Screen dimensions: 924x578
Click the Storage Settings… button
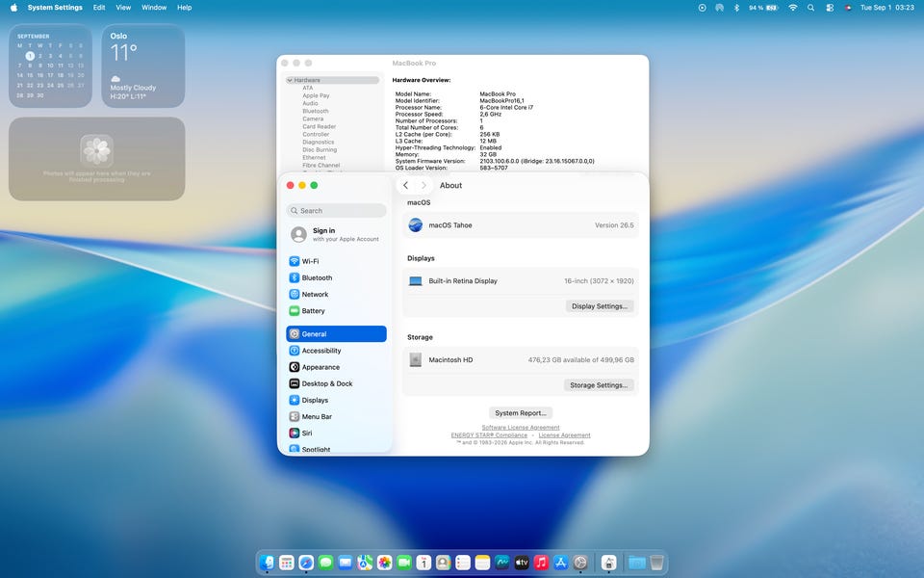599,385
